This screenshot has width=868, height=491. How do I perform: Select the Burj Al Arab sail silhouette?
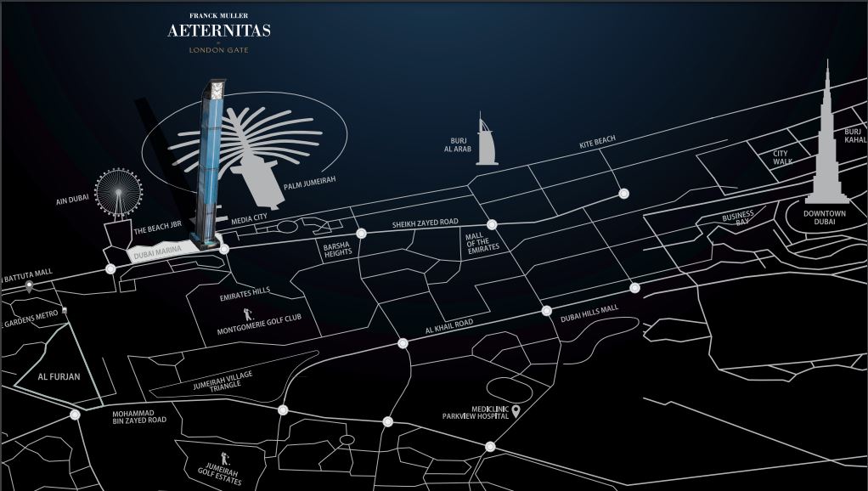(487, 138)
